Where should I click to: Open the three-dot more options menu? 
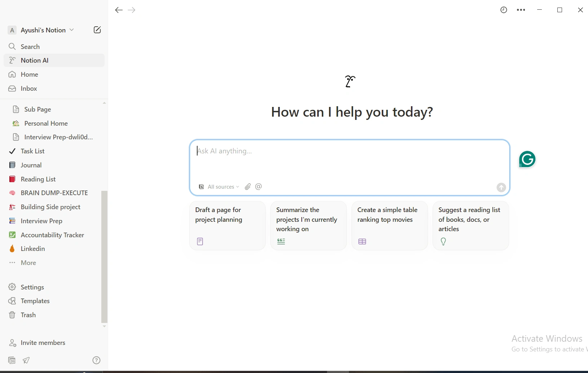[x=521, y=10]
